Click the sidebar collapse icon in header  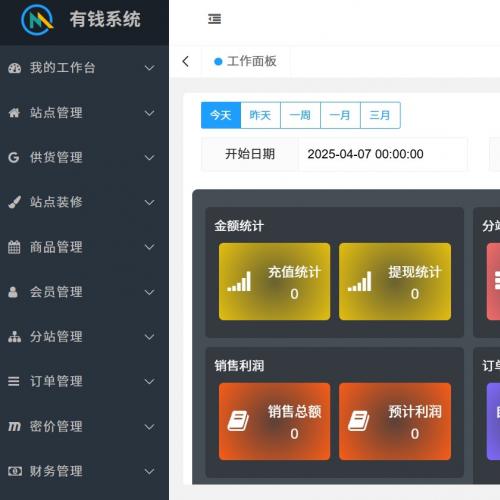point(214,19)
